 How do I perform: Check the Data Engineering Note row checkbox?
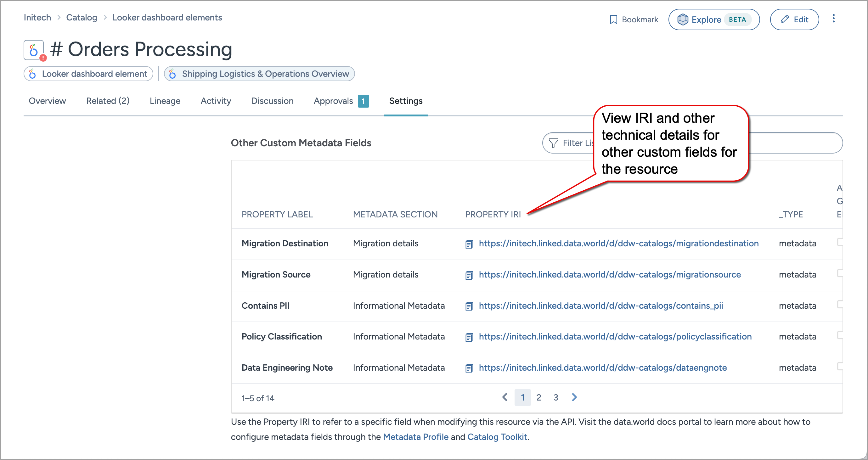[x=840, y=366]
